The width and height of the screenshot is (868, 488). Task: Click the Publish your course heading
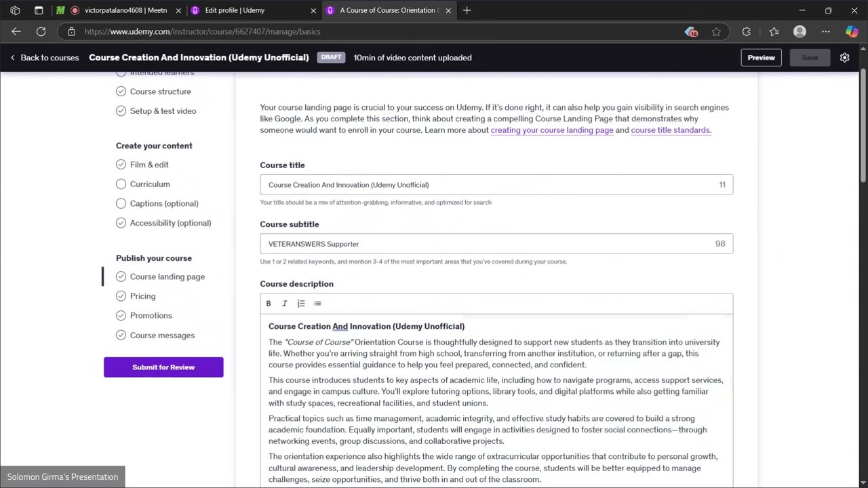(x=154, y=258)
